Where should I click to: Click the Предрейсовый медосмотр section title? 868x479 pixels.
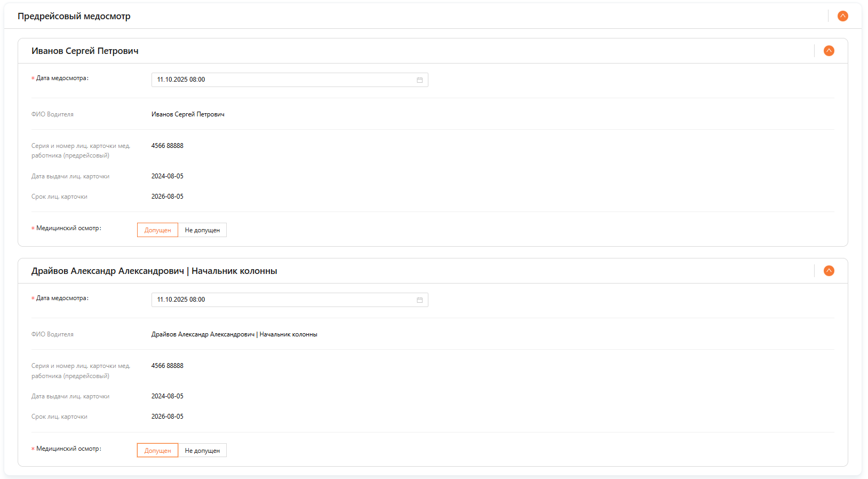74,16
